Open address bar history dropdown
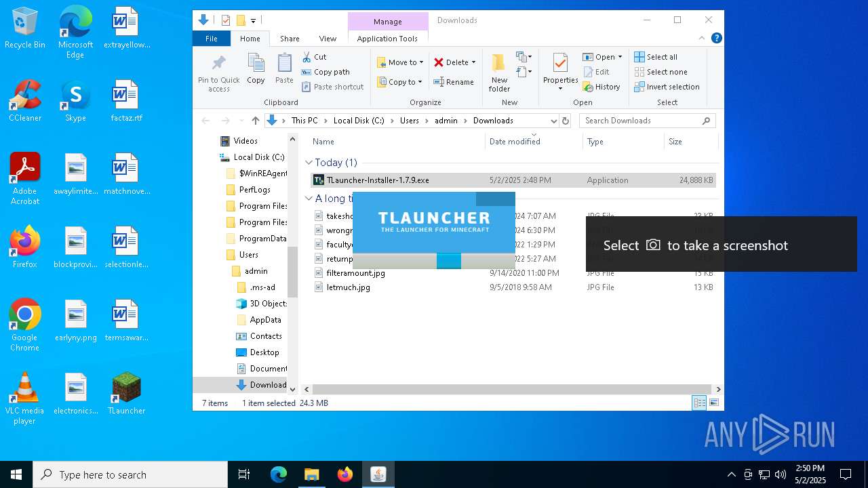Viewport: 868px width, 488px height. pos(553,121)
